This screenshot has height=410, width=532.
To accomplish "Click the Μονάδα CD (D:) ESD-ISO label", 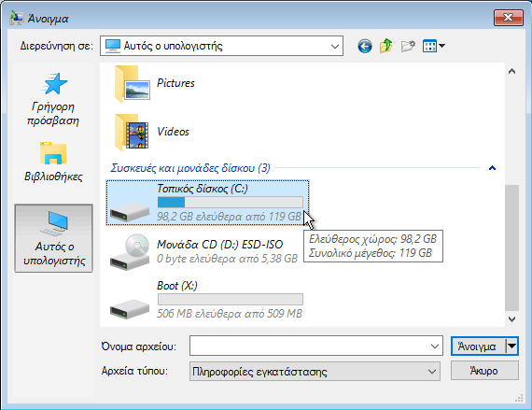I will point(220,245).
